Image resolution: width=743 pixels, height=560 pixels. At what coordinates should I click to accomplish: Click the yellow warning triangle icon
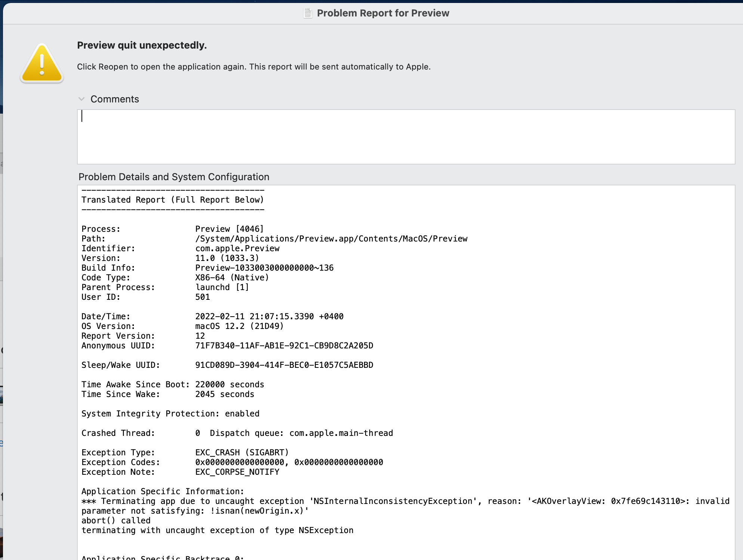click(x=42, y=64)
